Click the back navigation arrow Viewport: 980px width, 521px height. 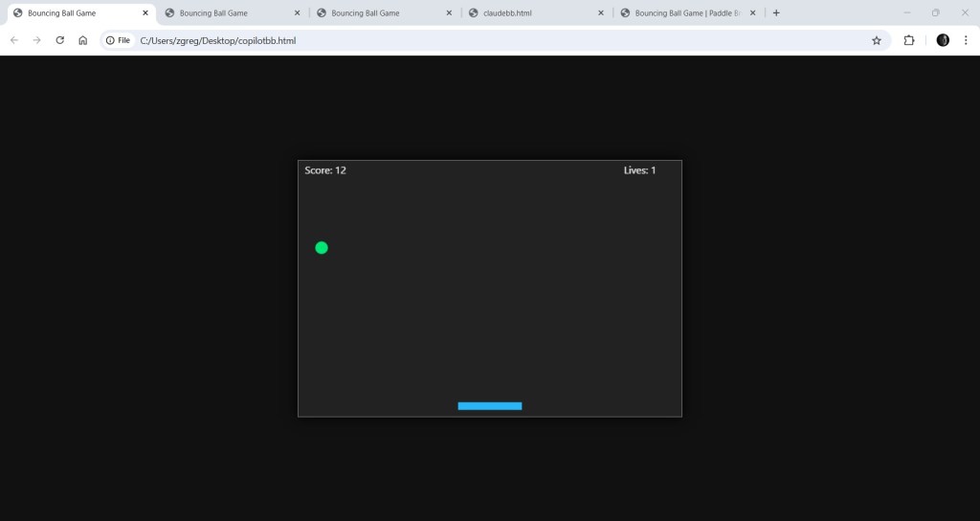pos(14,40)
